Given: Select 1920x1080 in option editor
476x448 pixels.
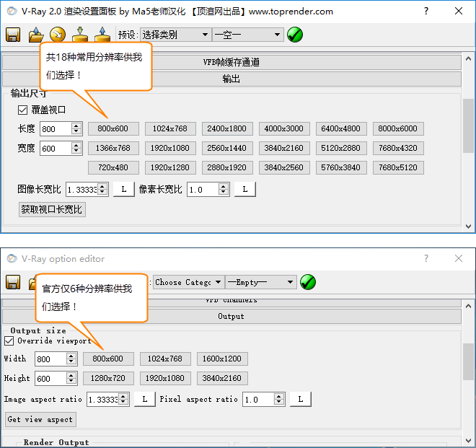Looking at the screenshot, I should pyautogui.click(x=165, y=378).
